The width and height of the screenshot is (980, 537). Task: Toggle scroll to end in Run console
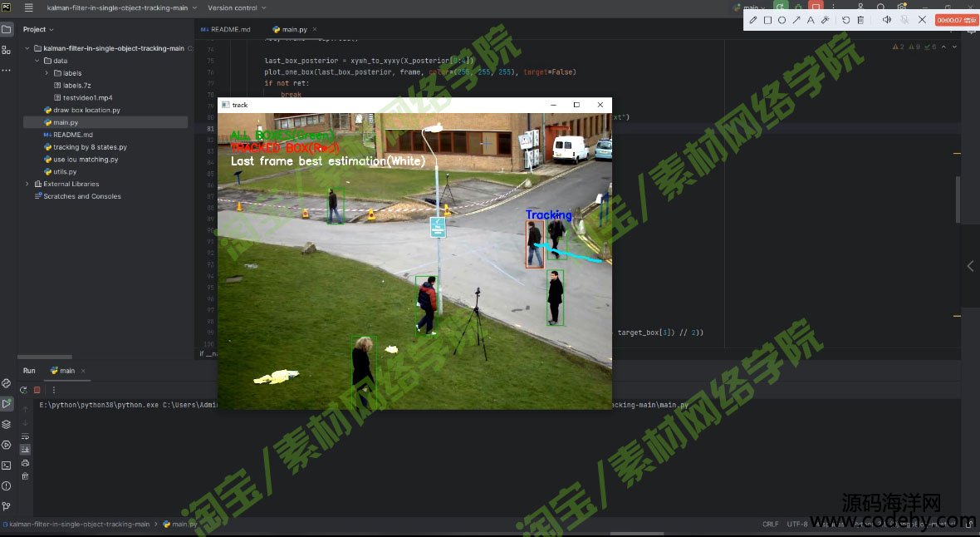[25, 450]
